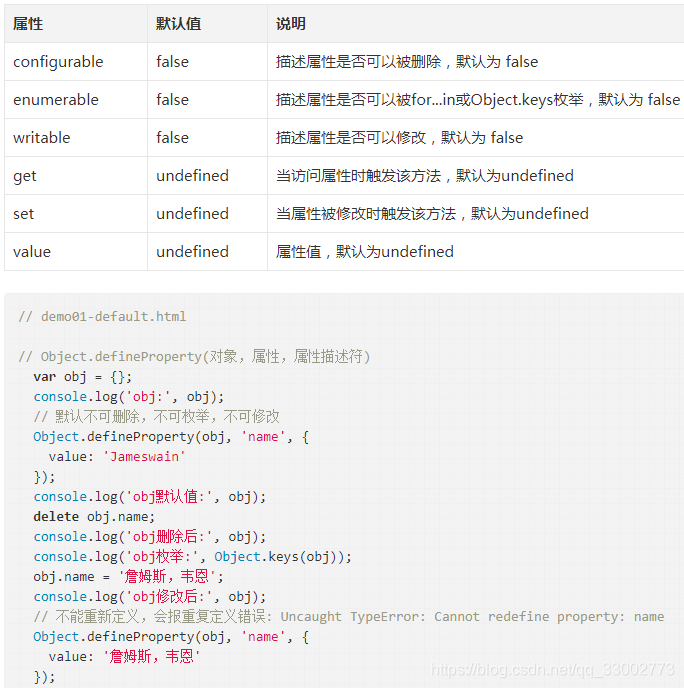Click comment Object.defineProperty(对象，属性，属性描述符)
This screenshot has width=684, height=688.
pyautogui.click(x=194, y=356)
